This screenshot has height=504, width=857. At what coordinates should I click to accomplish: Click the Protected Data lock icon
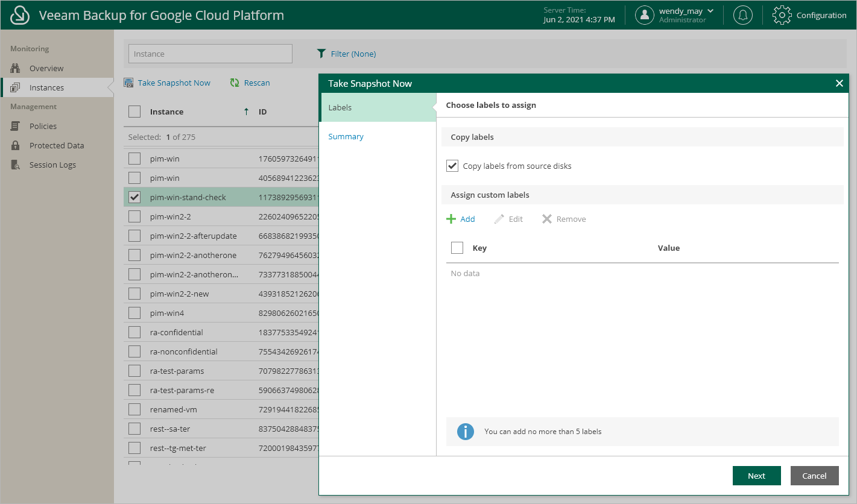[x=16, y=145]
